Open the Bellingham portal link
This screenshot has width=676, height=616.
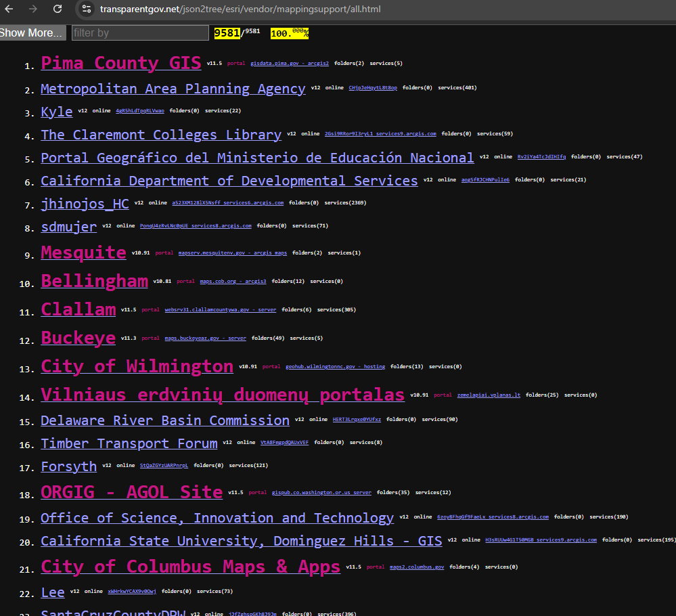[x=94, y=281]
